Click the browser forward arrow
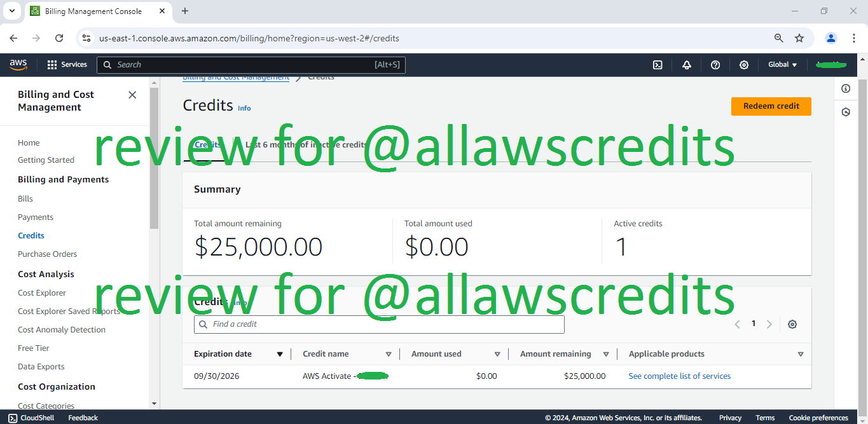 [x=36, y=38]
